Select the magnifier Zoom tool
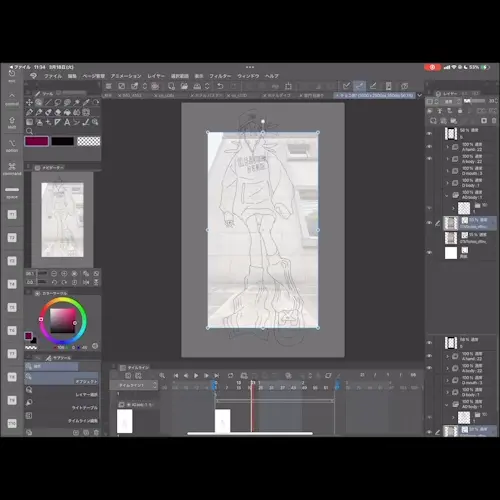Viewport: 500px width, 500px height. [x=29, y=131]
